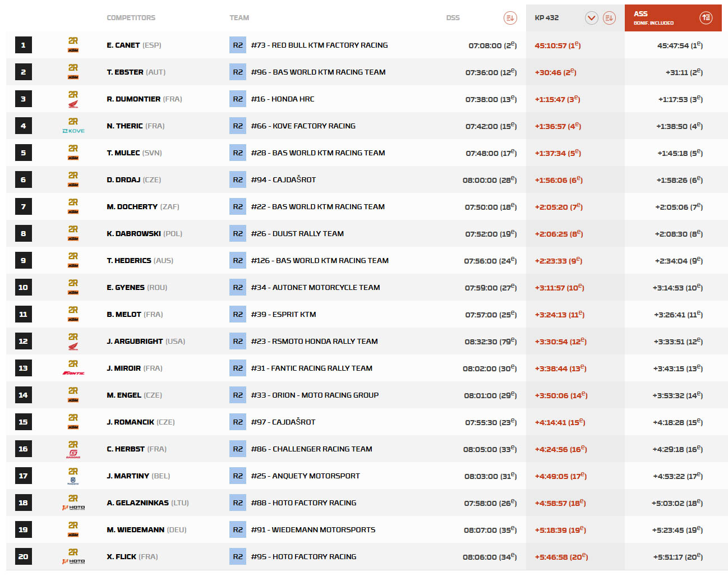This screenshot has height=576, width=728.
Task: Click the GasGas logo beside C. Herbst
Action: pyautogui.click(x=73, y=454)
